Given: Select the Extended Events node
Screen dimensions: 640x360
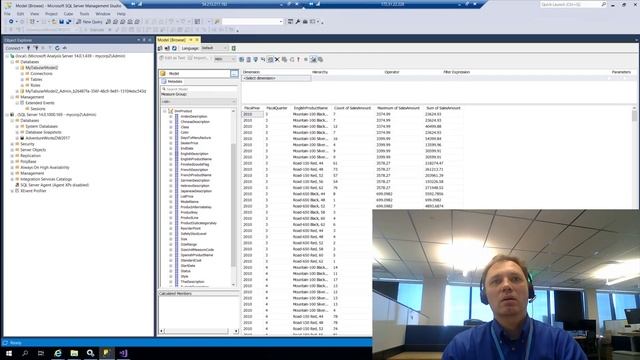Looking at the screenshot, I should [x=40, y=103].
